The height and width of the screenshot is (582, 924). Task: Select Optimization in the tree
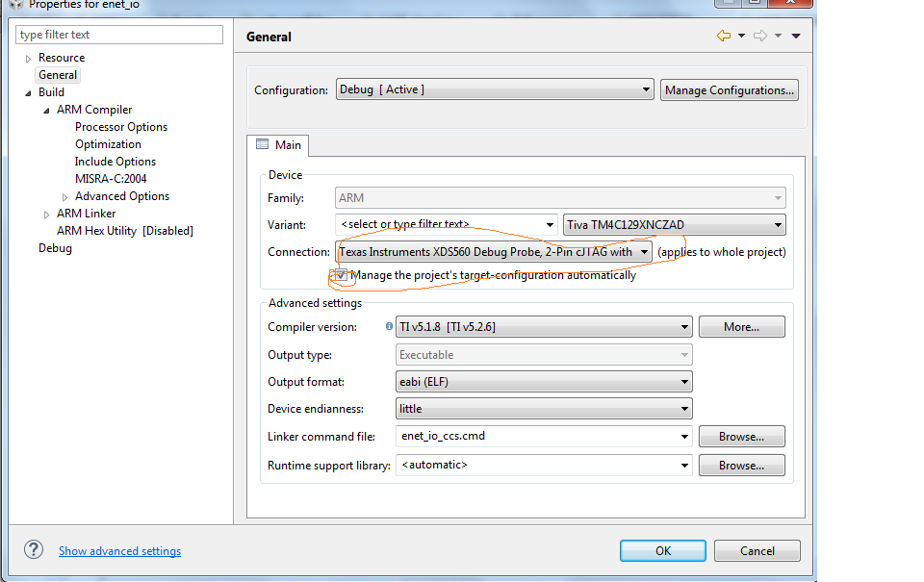108,144
